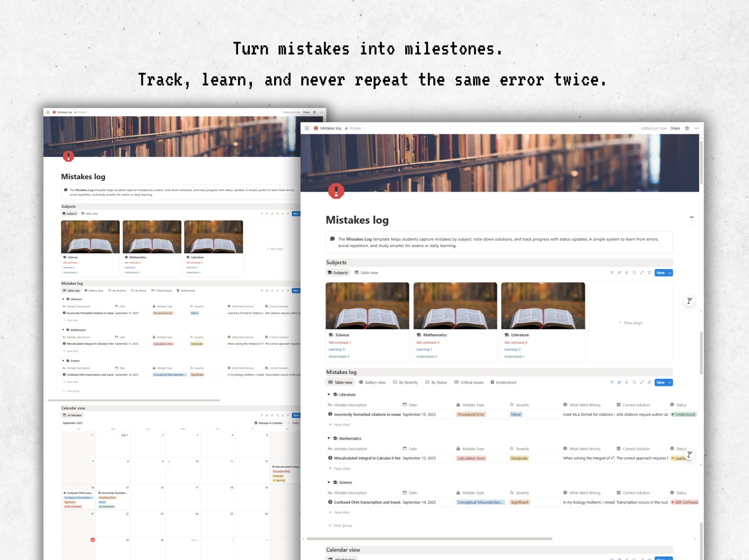The image size is (749, 560).
Task: Click Share in the front window
Action: (675, 128)
